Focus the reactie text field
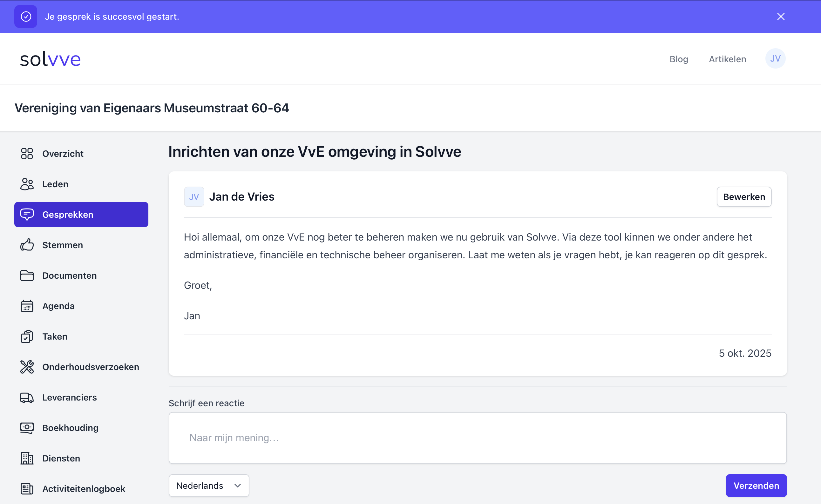The width and height of the screenshot is (821, 504). pos(478,438)
